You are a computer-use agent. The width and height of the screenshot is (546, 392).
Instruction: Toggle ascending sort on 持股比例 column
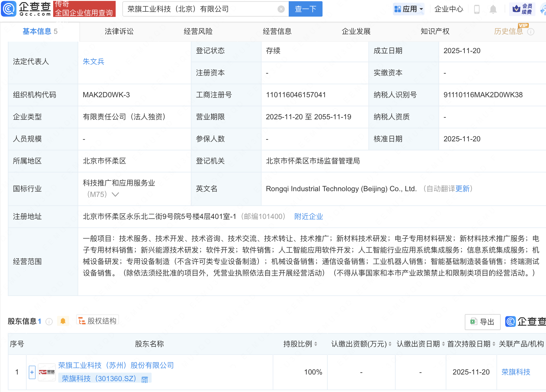pos(316,342)
